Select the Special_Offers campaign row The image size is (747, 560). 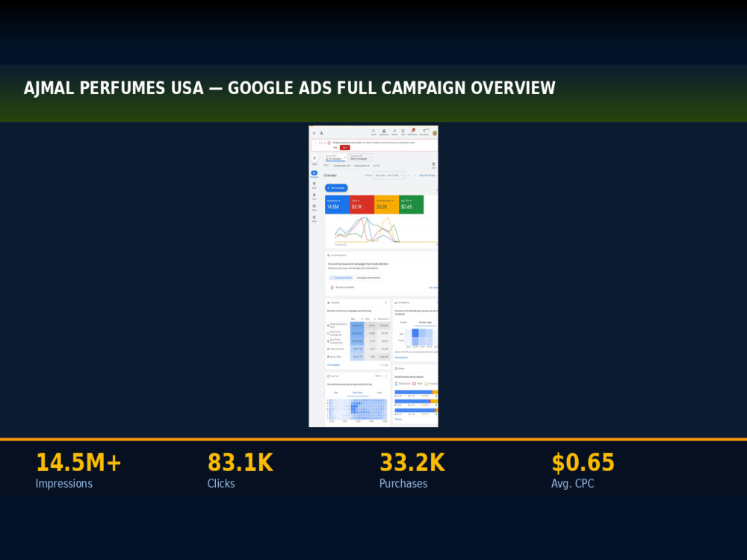click(x=359, y=357)
